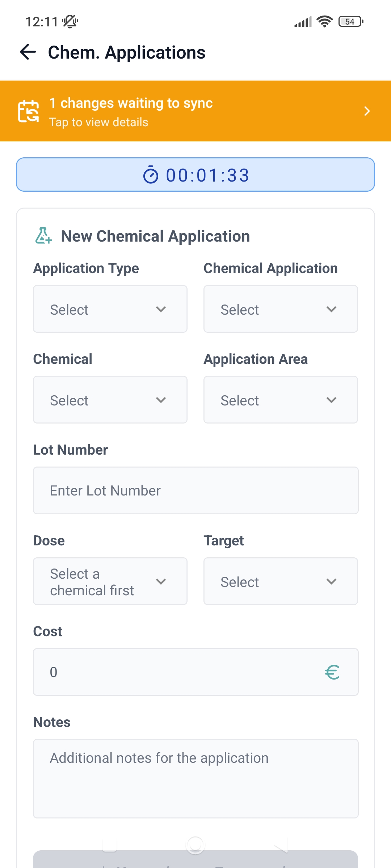Tap the back arrow in the header
The width and height of the screenshot is (391, 868).
pos(28,52)
